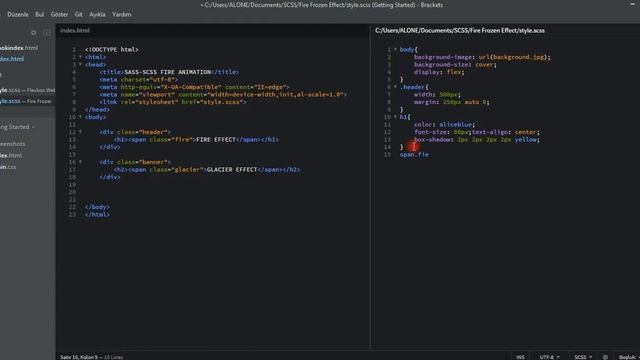Click the display: flex line in style.scss
This screenshot has height=360, width=640.
coord(439,72)
